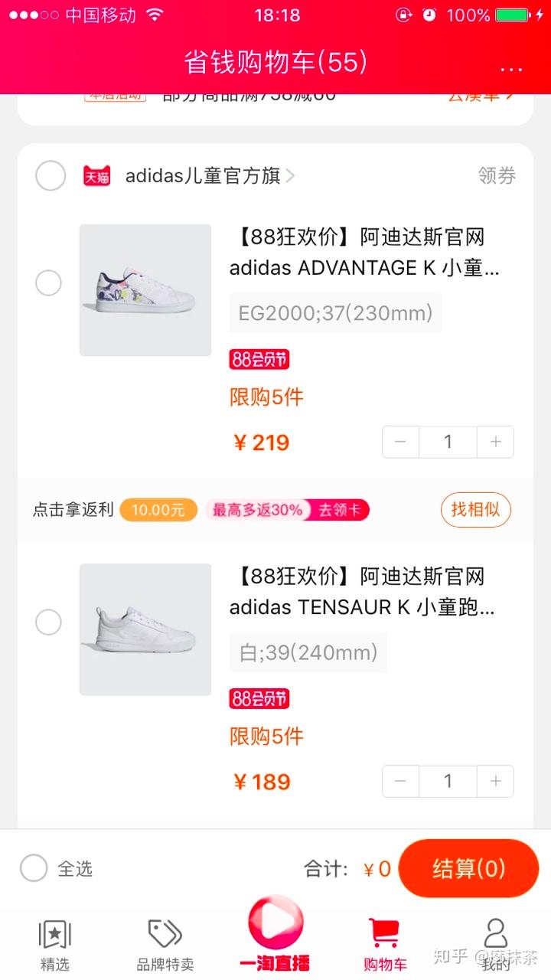
Task: Select all items in adidas儿童官方旗 store
Action: pos(51,176)
